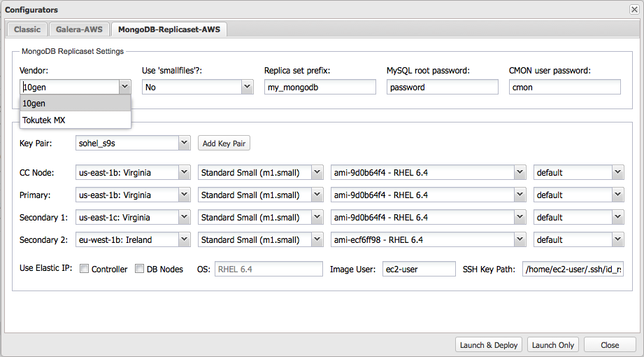The image size is (644, 357).
Task: Click the Replica set prefix field
Action: 320,87
